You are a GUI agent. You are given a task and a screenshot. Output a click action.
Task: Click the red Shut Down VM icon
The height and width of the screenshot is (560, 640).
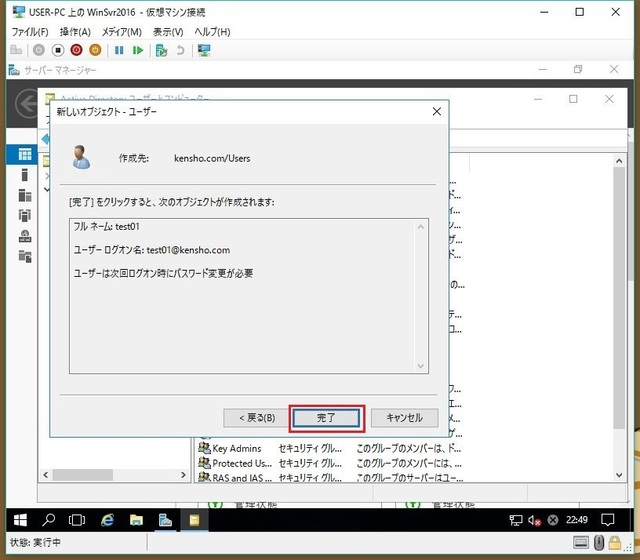pyautogui.click(x=76, y=50)
